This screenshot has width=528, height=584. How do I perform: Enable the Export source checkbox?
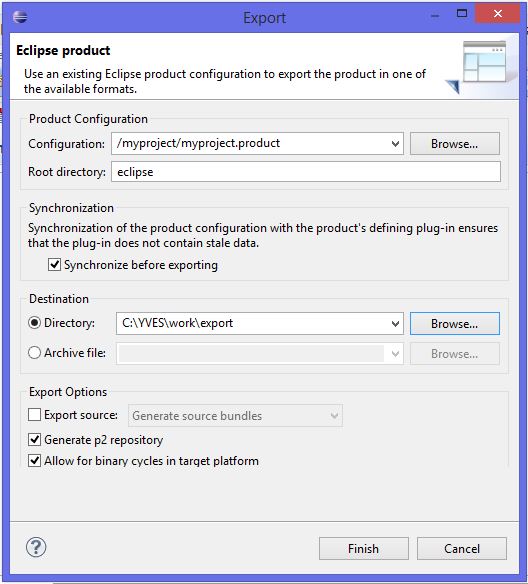[35, 415]
